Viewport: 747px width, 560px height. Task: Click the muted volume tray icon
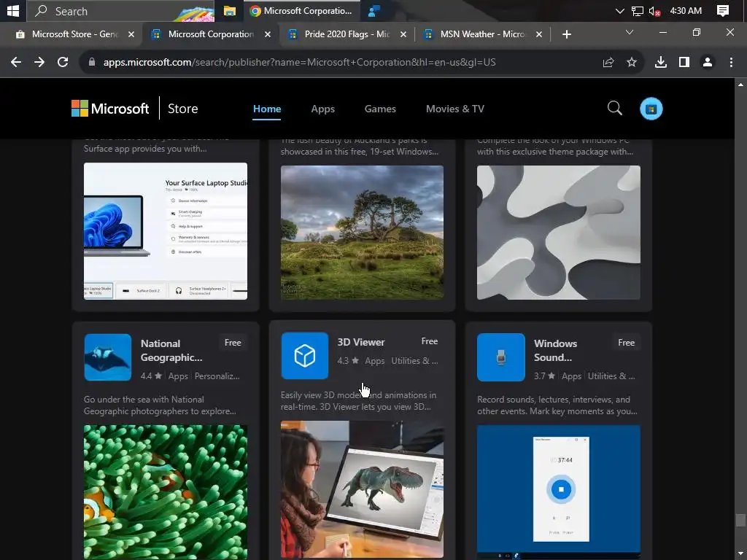pyautogui.click(x=654, y=11)
